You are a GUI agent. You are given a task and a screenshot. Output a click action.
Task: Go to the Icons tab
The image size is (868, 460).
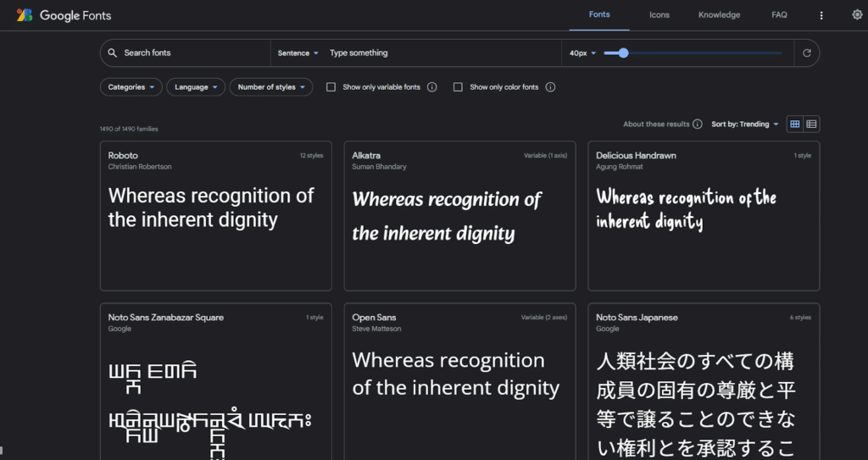click(x=659, y=15)
